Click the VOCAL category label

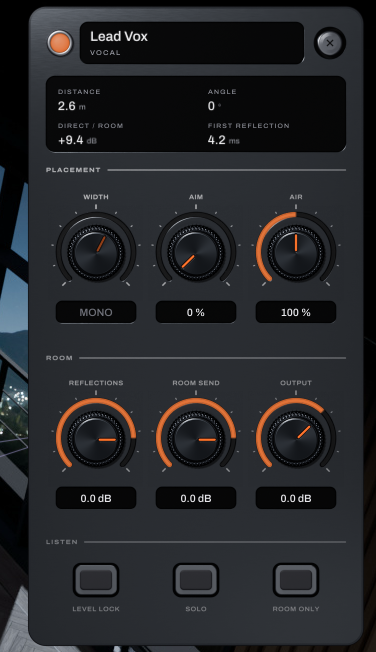click(105, 53)
